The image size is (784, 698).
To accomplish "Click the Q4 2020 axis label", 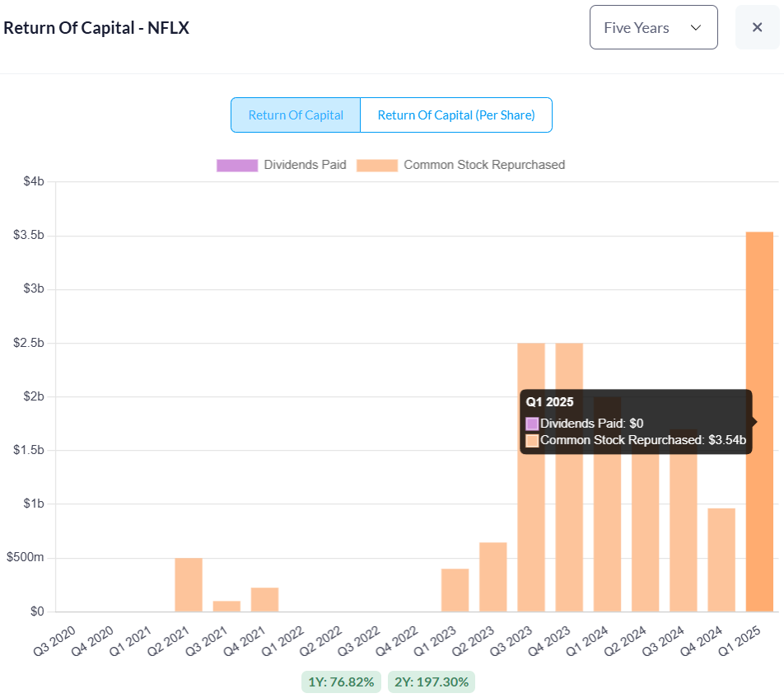I will tap(92, 641).
